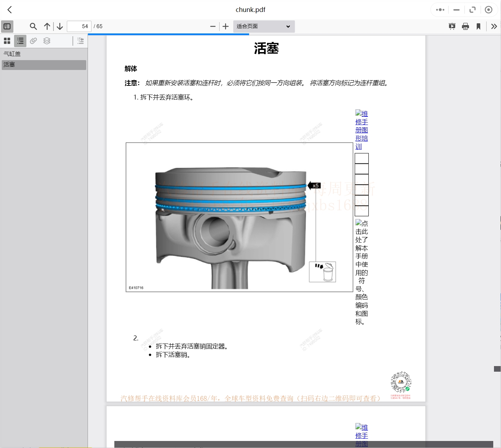Start presentation mode
This screenshot has height=448, width=501.
coord(452,26)
